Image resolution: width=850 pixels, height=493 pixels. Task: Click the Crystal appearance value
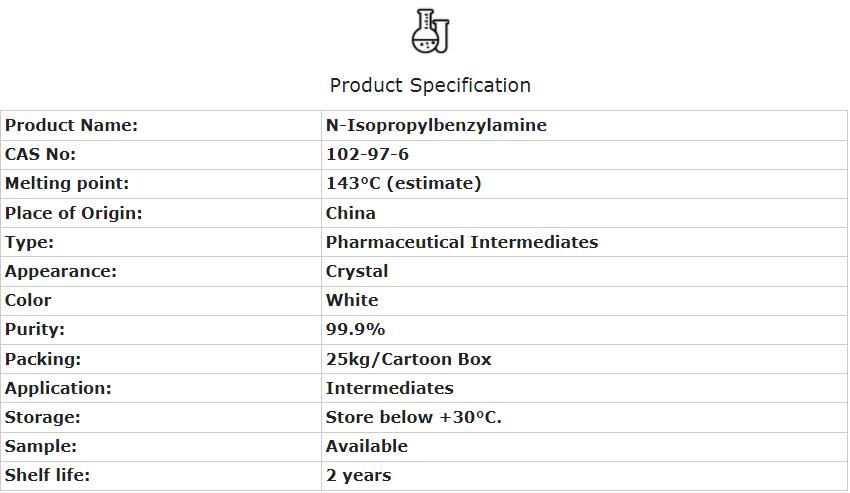357,271
